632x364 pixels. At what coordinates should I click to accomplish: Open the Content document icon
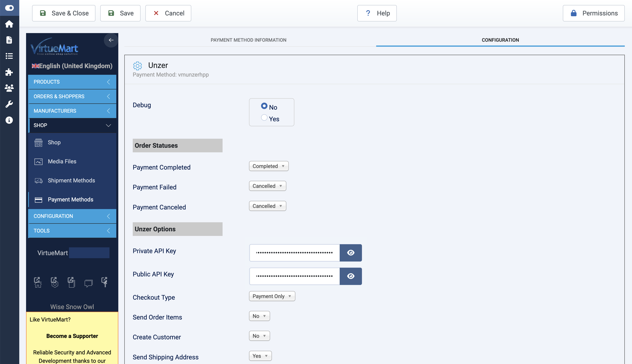(x=9, y=40)
